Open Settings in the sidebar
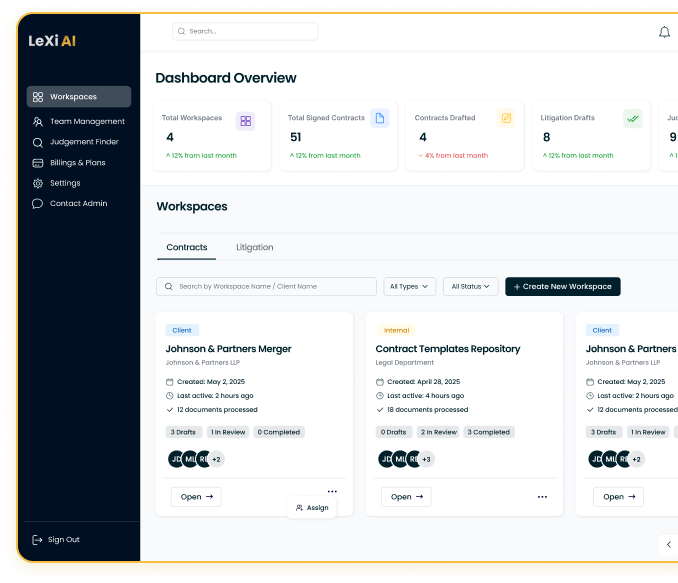 (x=64, y=183)
